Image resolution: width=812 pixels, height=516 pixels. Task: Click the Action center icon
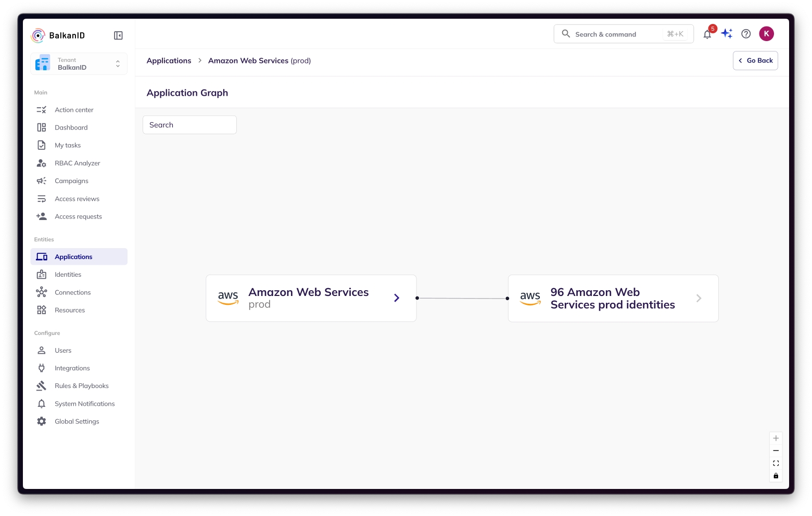point(42,110)
